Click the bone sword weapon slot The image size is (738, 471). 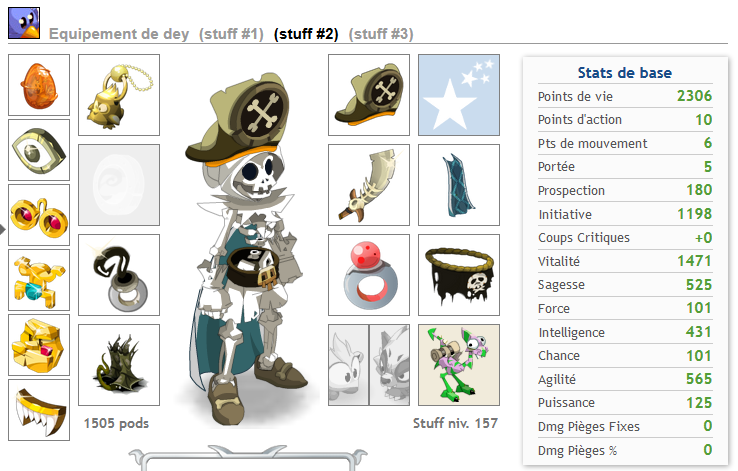(369, 185)
